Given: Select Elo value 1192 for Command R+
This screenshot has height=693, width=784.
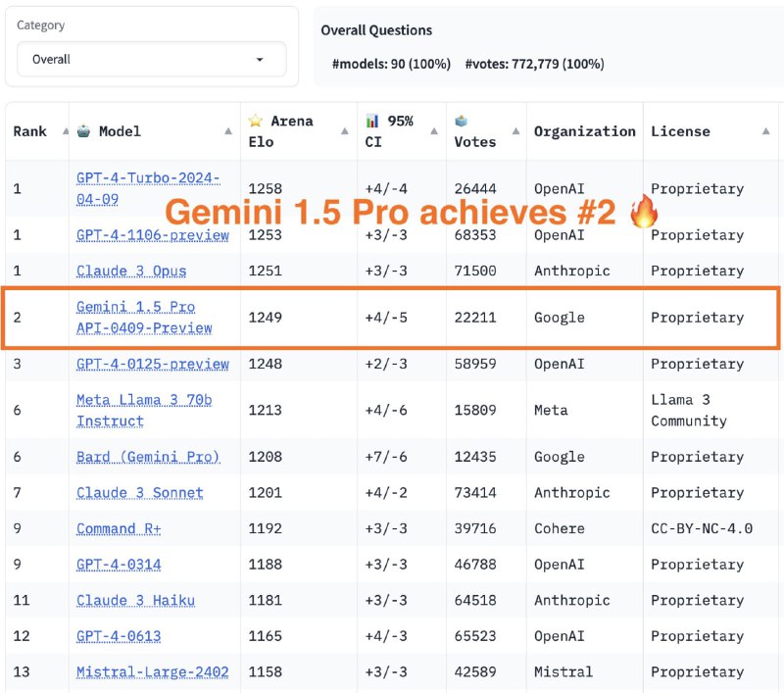Looking at the screenshot, I should [x=265, y=528].
